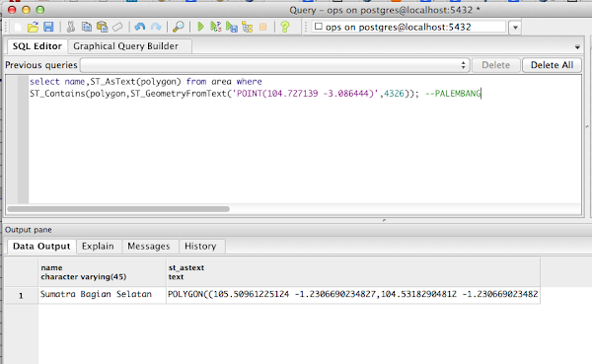
Task: Open the database connection dropdown arrow
Action: click(x=515, y=28)
